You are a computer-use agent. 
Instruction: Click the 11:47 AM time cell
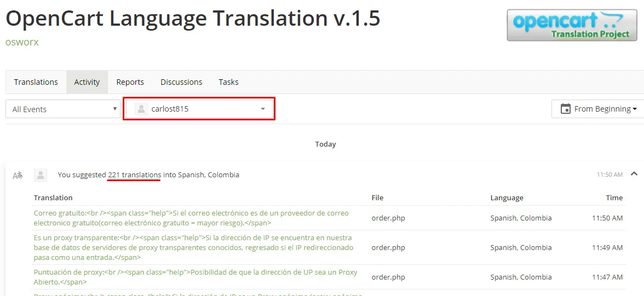click(x=607, y=277)
